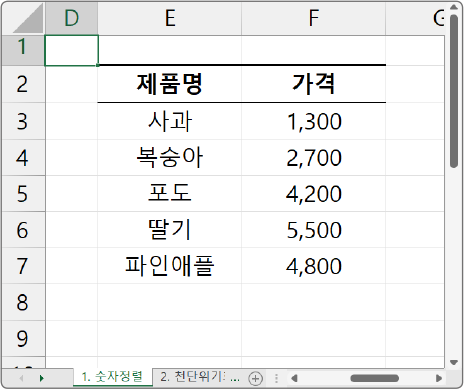Click the vertical scrollbar thumb
The image size is (464, 389).
click(454, 91)
